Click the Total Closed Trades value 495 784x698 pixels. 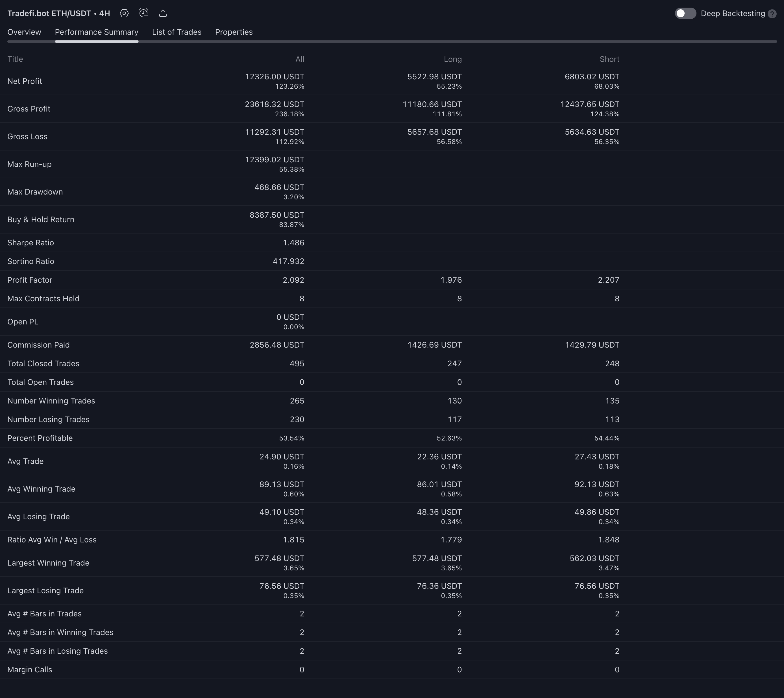pos(297,364)
